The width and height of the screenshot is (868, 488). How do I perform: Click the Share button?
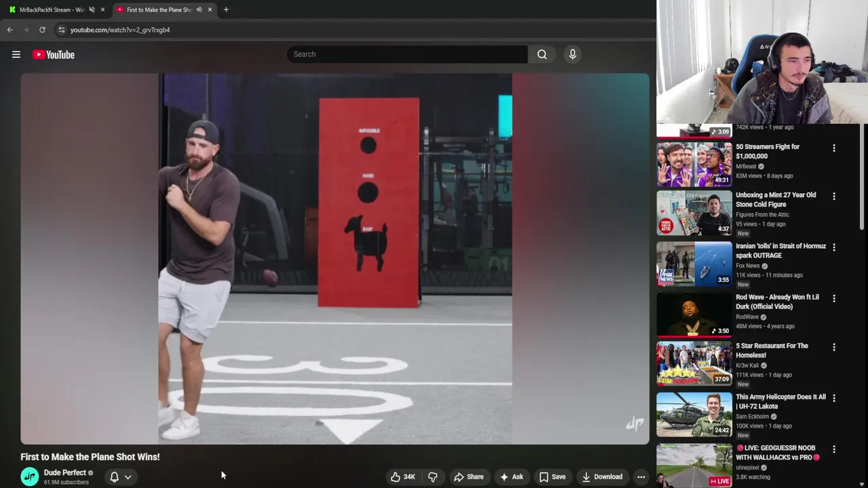pyautogui.click(x=469, y=476)
